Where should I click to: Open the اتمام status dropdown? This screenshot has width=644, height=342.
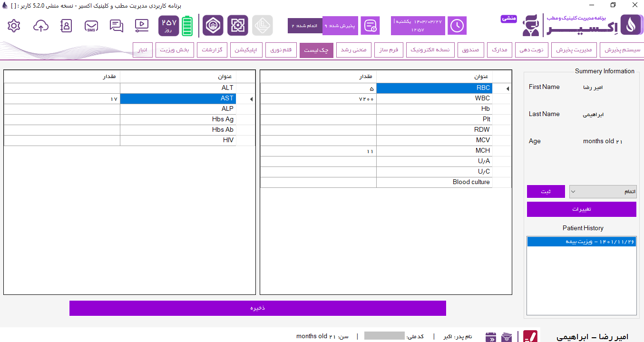603,192
